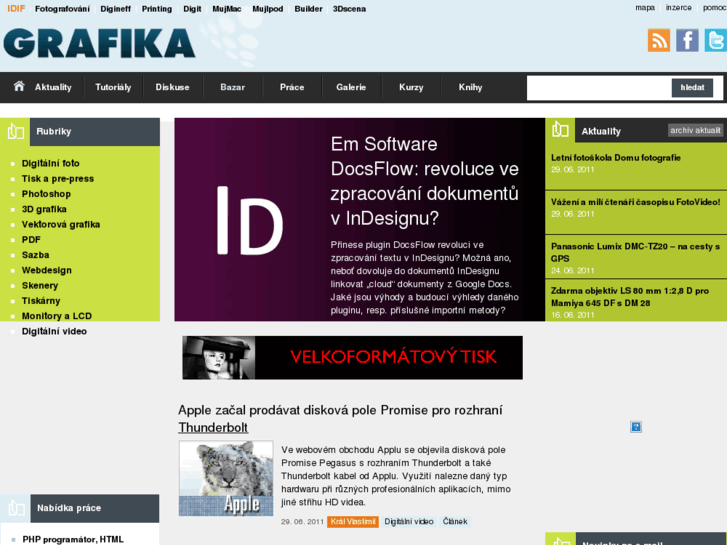Open the Em Software DocsFlow headline

click(425, 181)
